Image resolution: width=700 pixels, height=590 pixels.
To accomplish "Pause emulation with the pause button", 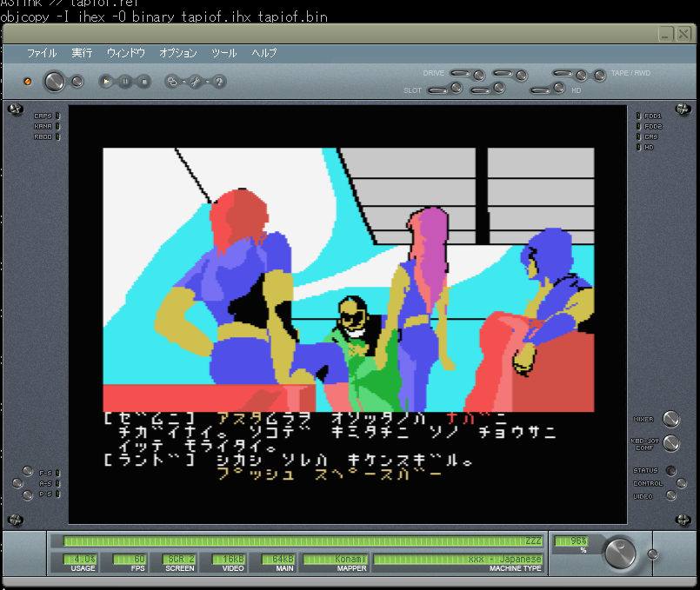I will coord(125,82).
